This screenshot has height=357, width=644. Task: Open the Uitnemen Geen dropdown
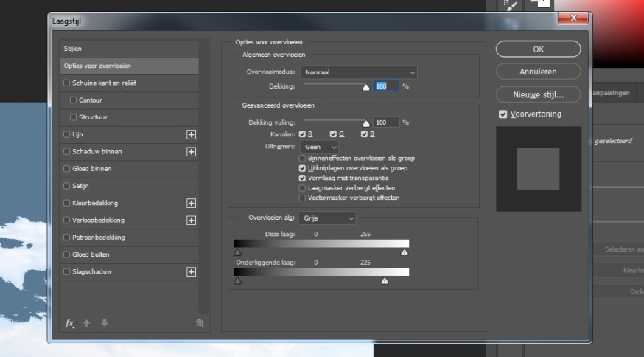[320, 147]
